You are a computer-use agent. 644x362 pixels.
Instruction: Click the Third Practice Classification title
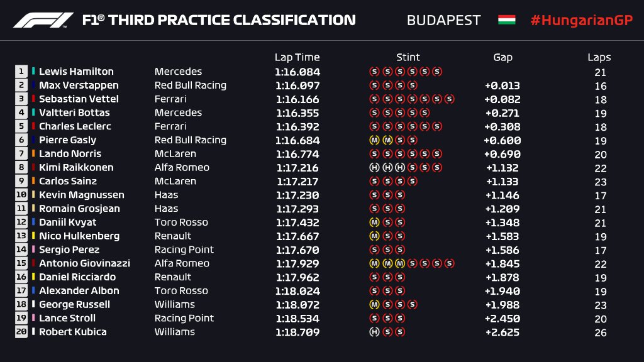pyautogui.click(x=219, y=20)
